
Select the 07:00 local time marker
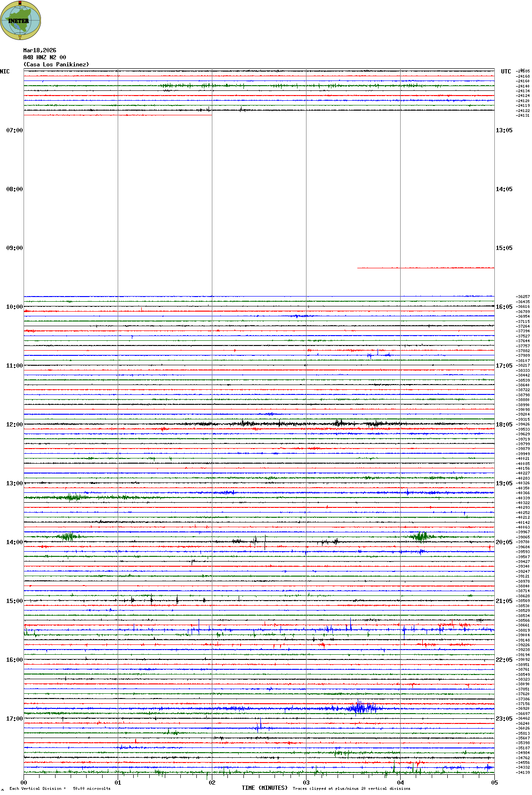[14, 130]
